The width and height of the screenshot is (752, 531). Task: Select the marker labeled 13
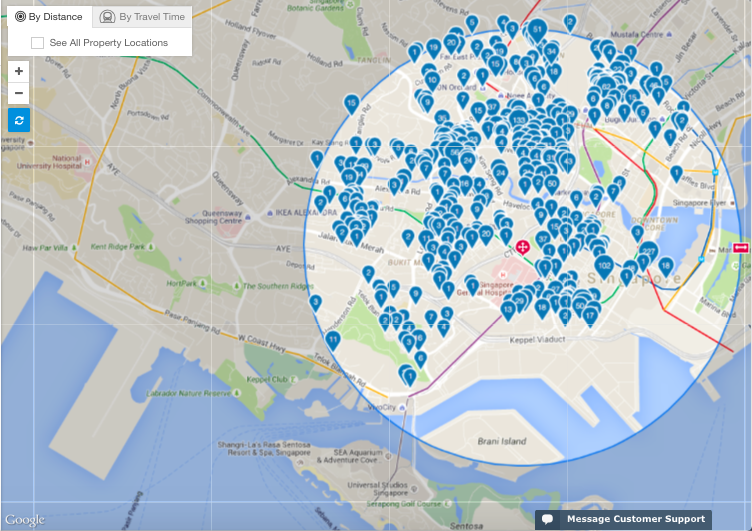(x=508, y=312)
